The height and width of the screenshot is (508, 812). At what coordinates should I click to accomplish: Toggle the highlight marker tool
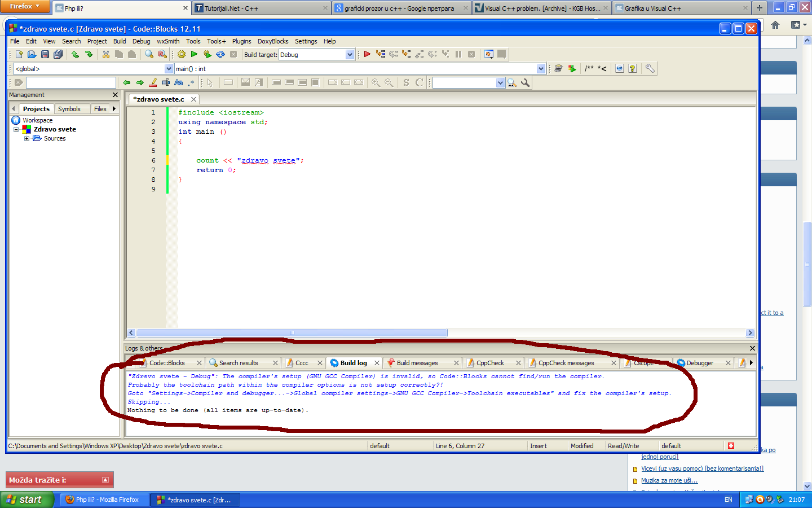point(153,82)
